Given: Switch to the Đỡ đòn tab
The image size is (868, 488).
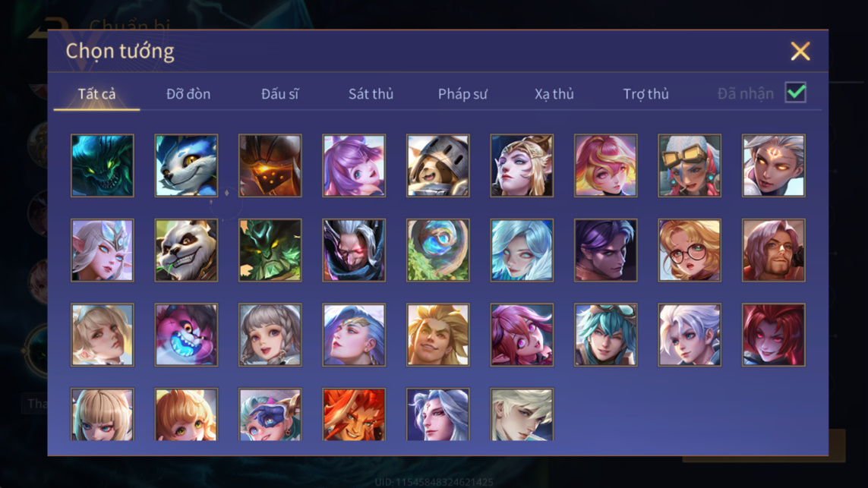Looking at the screenshot, I should 188,94.
